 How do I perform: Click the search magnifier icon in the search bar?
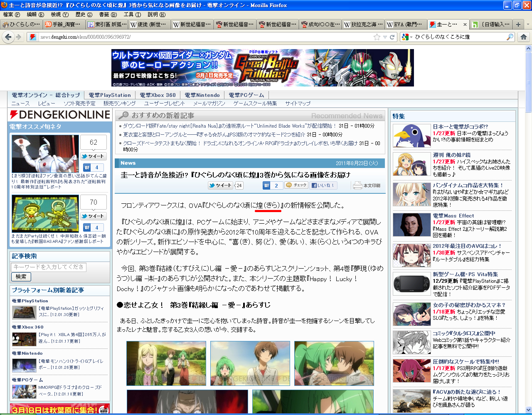click(510, 37)
